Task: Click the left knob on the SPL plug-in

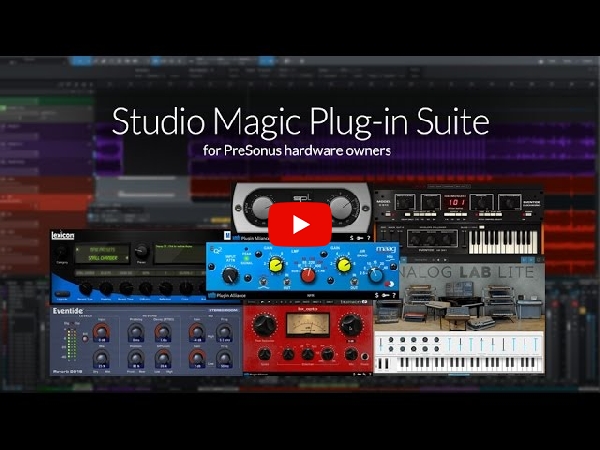Action: pyautogui.click(x=262, y=208)
